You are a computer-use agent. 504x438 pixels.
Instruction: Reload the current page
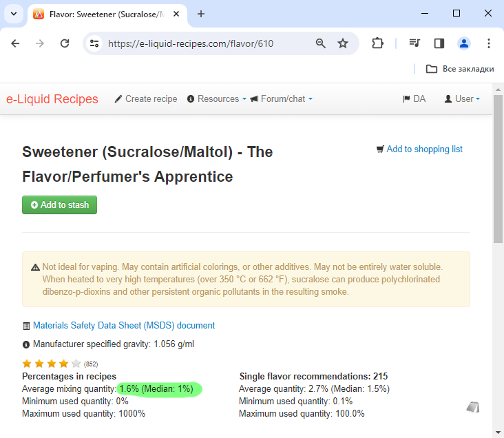(65, 43)
